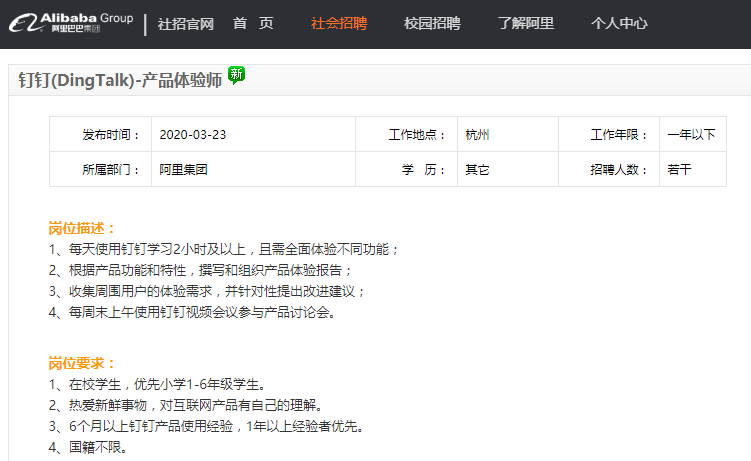
Task: Click the headcount value 若干
Action: 679,169
